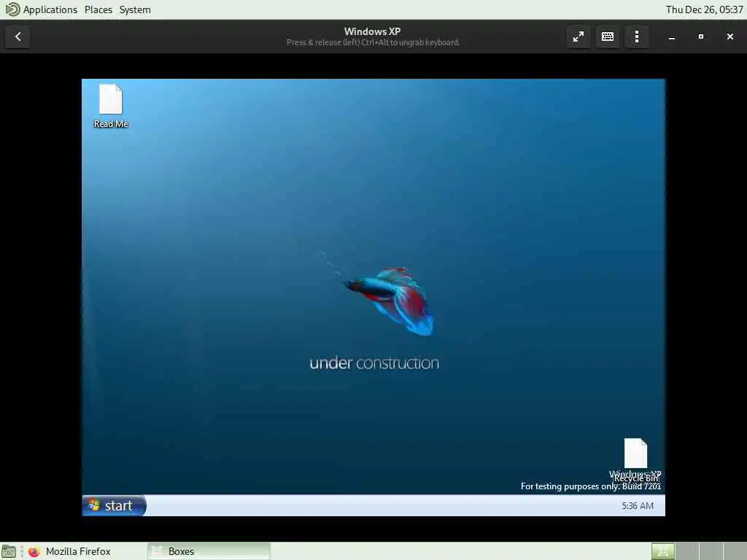Maximize the Boxes window
Screen dimensions: 747x560
click(701, 36)
